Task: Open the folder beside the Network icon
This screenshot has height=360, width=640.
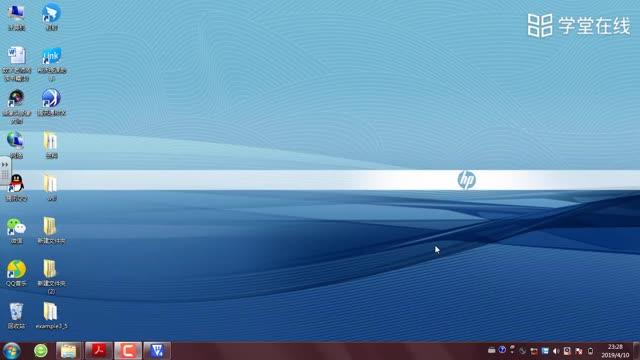Action: [x=51, y=144]
